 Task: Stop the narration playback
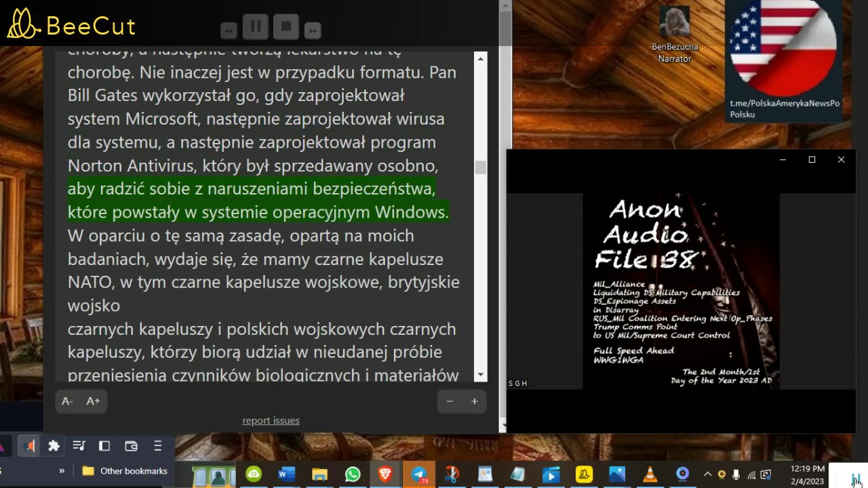pyautogui.click(x=286, y=27)
